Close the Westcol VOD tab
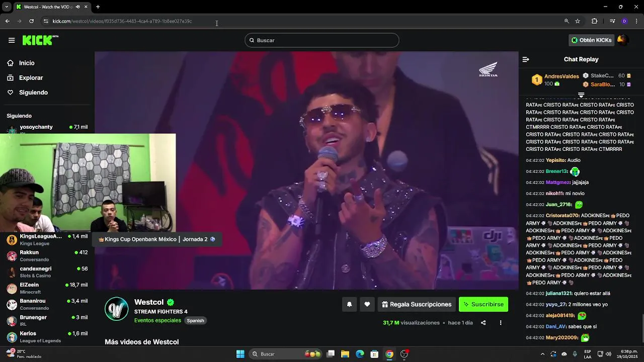The height and width of the screenshot is (362, 644). point(86,7)
